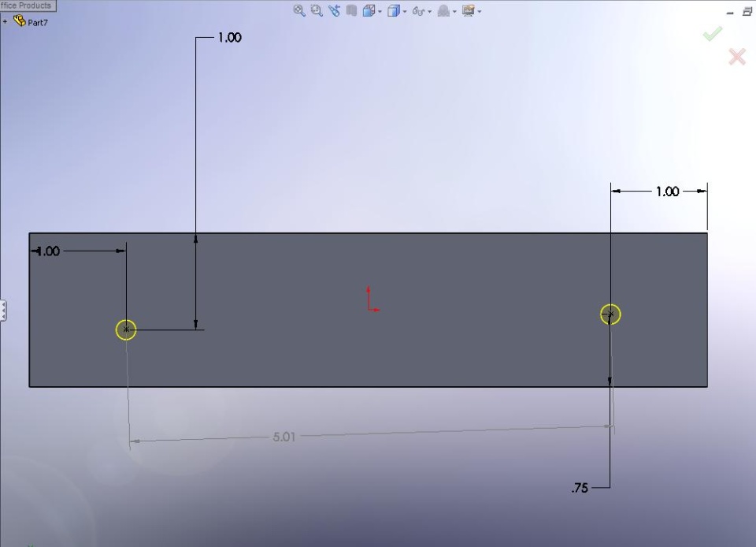Expand the View Orientation dropdown arrow
Screen dimensions: 756x547
click(x=380, y=12)
